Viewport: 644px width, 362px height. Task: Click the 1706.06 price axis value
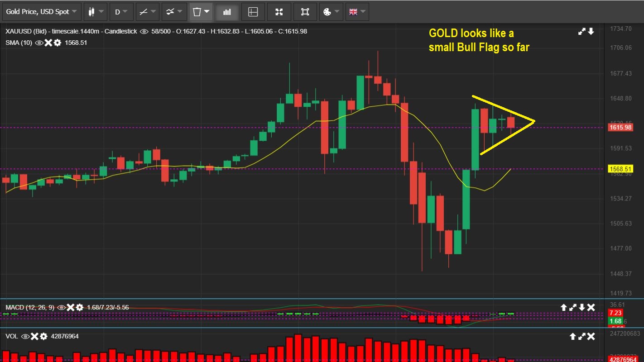pyautogui.click(x=620, y=48)
